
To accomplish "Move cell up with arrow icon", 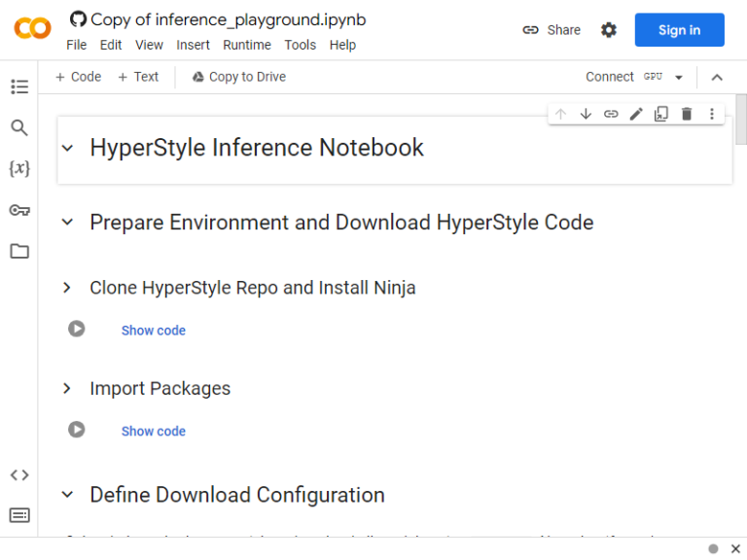I will 560,114.
